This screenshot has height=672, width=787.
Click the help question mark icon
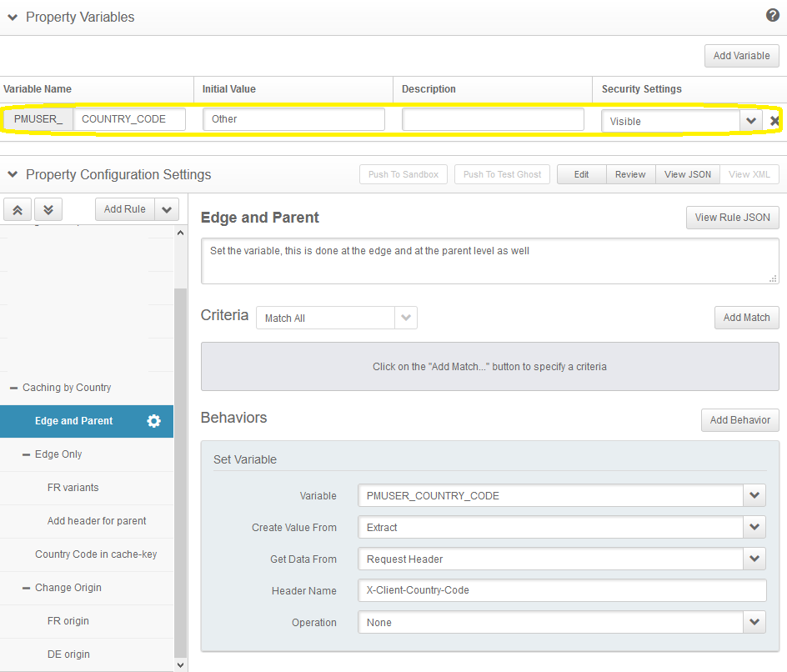click(x=772, y=16)
